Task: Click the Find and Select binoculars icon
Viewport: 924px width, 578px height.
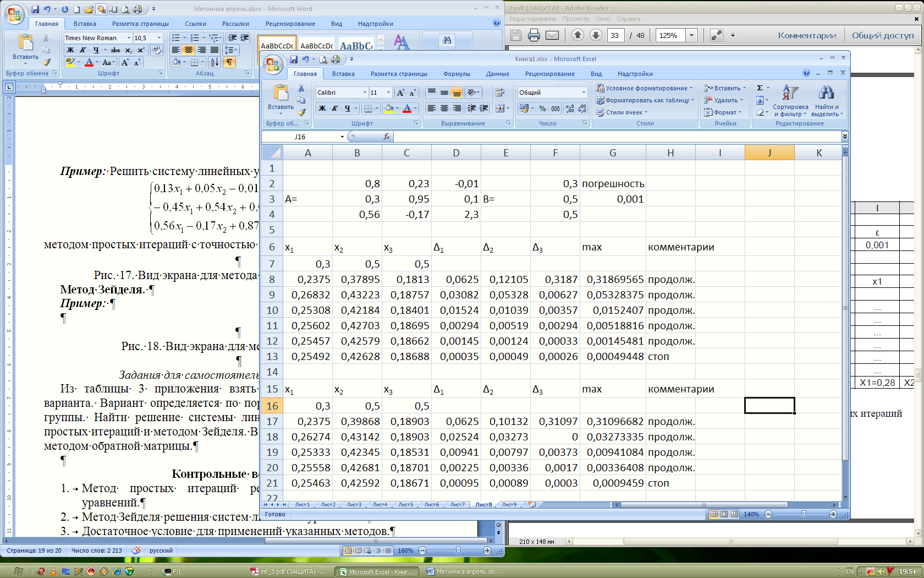Action: [826, 92]
